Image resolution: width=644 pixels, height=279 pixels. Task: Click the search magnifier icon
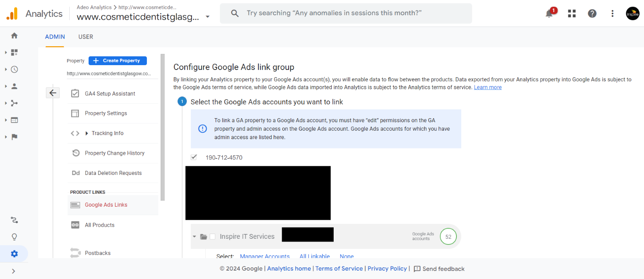coord(235,13)
